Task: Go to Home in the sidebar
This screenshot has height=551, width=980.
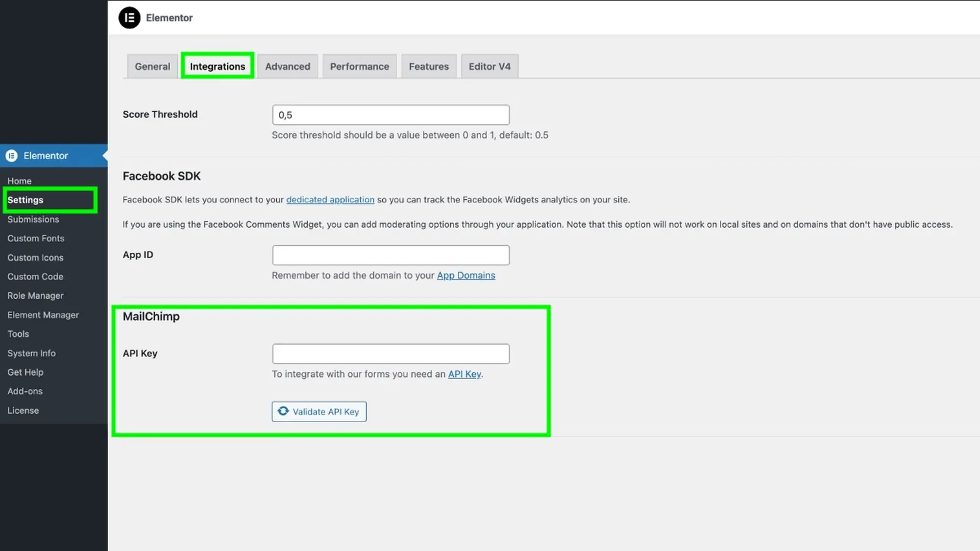Action: coord(20,181)
